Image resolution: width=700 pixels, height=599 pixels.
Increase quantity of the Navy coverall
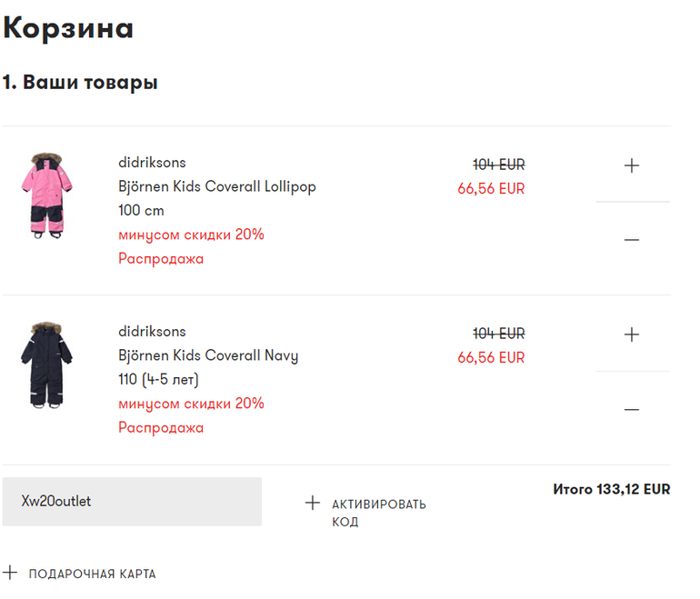pyautogui.click(x=632, y=334)
